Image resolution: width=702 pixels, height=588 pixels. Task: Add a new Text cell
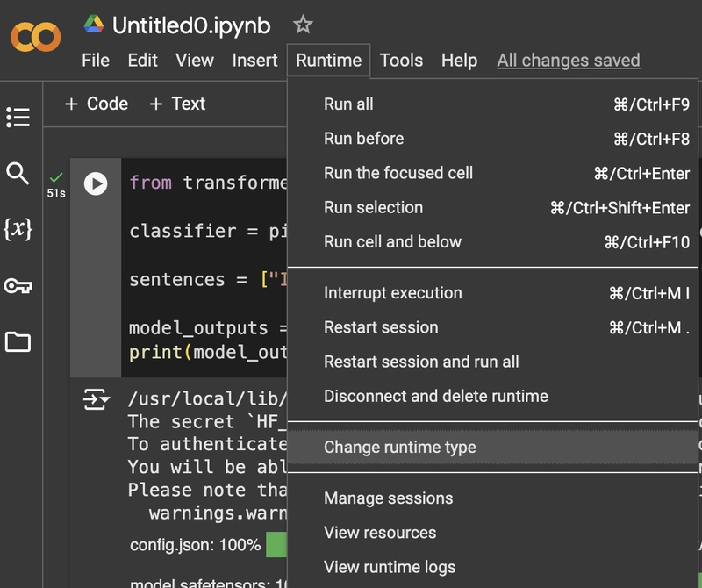click(x=177, y=104)
